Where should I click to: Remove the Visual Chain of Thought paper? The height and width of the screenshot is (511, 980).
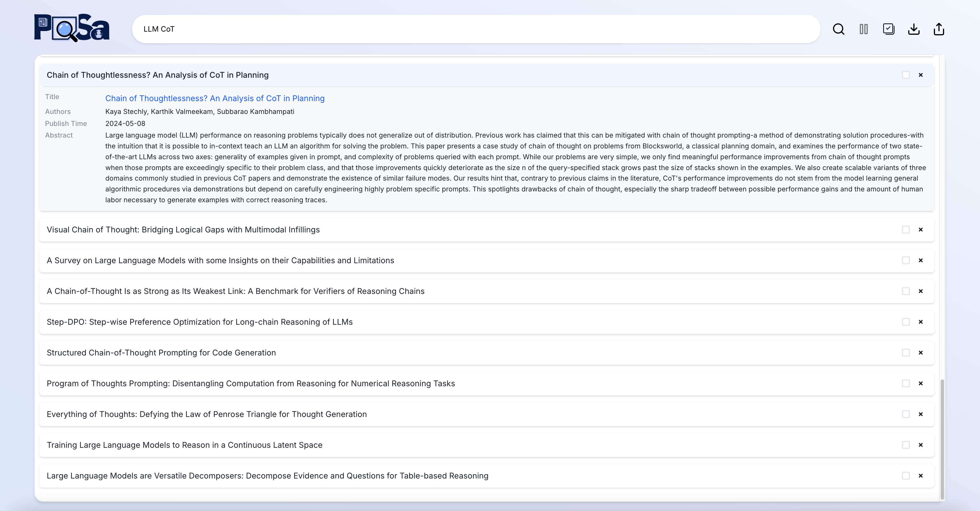[x=921, y=229]
